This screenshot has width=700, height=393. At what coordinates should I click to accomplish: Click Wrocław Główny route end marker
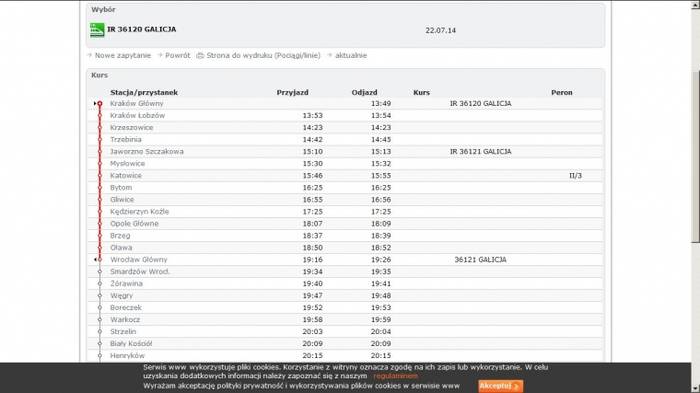(100, 259)
